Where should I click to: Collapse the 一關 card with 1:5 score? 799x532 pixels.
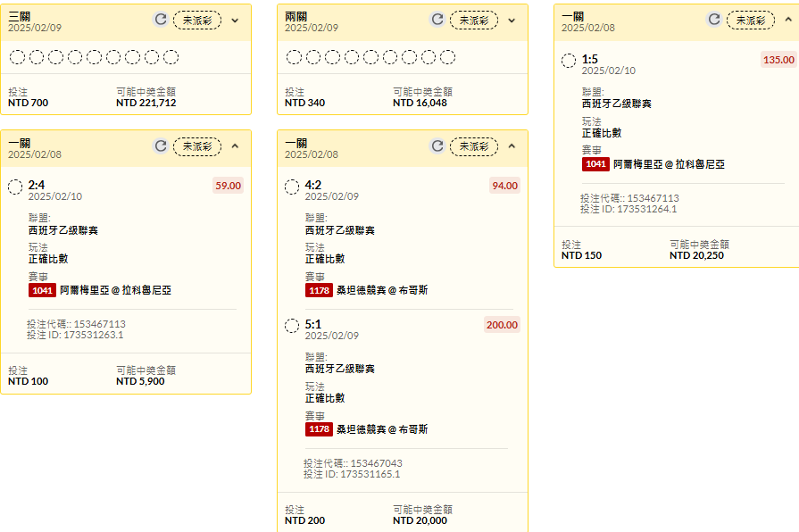tap(788, 20)
